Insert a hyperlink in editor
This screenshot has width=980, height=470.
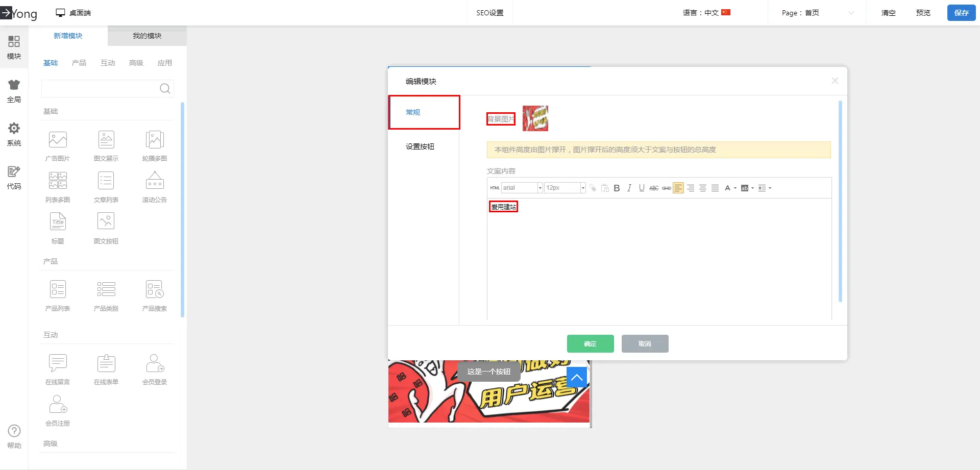pyautogui.click(x=666, y=188)
